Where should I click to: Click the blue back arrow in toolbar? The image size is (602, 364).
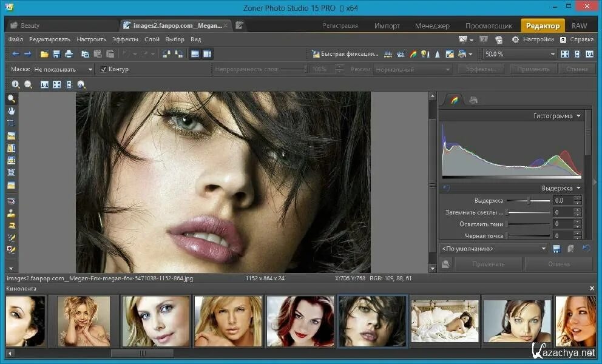pos(16,54)
